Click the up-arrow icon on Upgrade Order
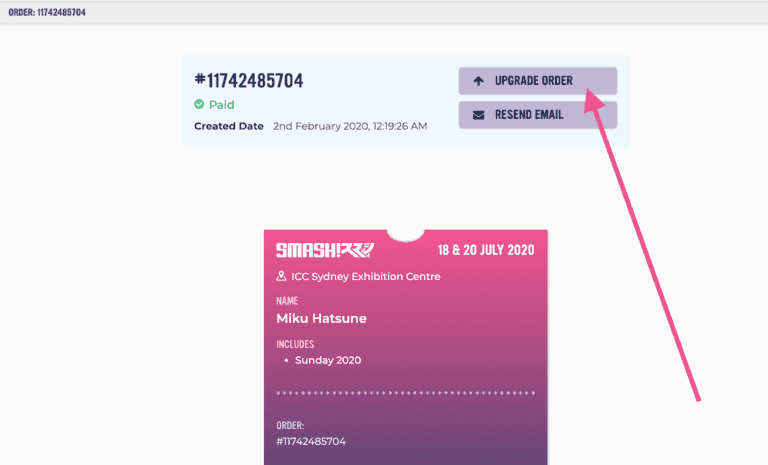 [478, 81]
